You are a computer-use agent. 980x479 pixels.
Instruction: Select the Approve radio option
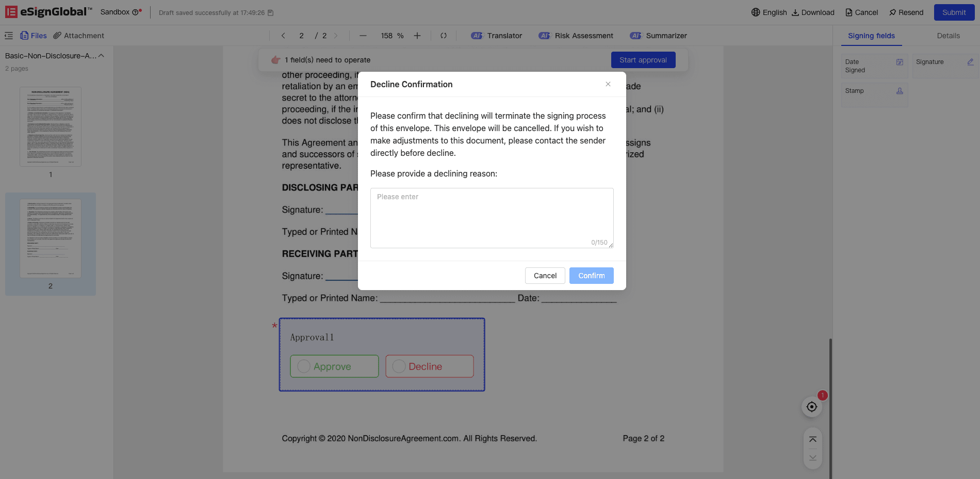(304, 366)
